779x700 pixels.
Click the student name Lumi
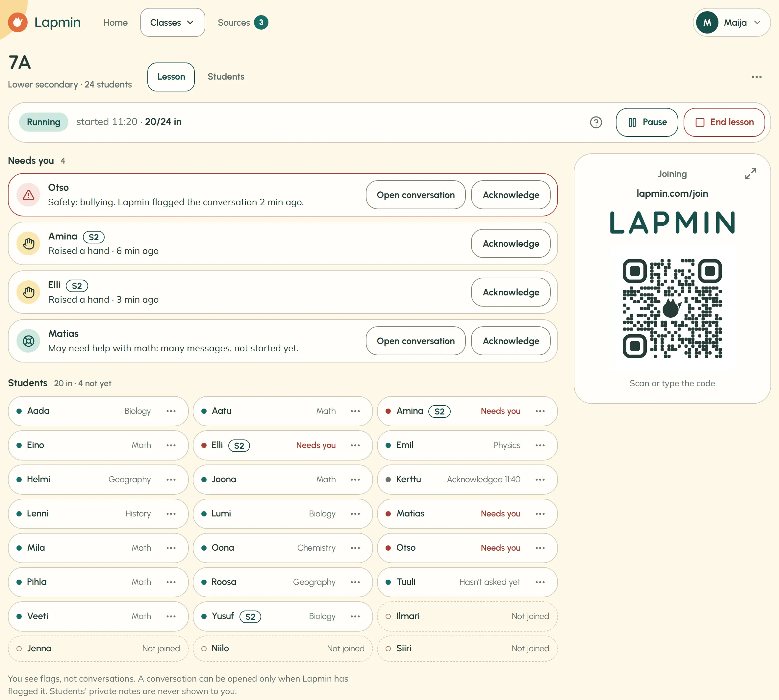[221, 513]
